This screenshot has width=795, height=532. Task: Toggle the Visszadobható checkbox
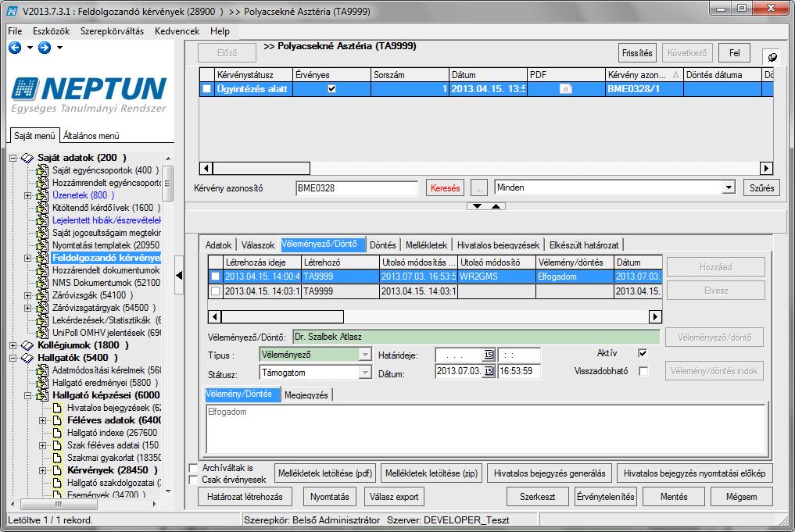(x=643, y=371)
